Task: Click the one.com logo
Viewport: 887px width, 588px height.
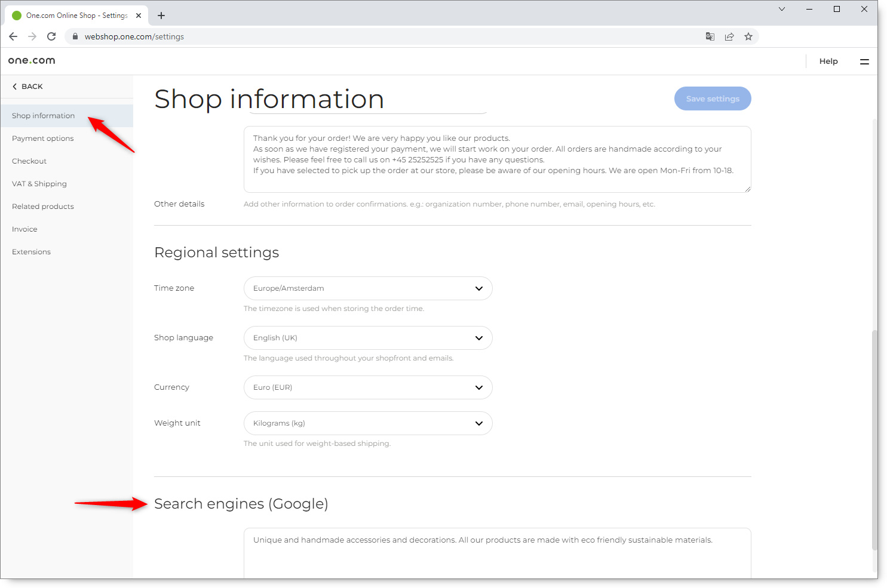Action: point(32,60)
